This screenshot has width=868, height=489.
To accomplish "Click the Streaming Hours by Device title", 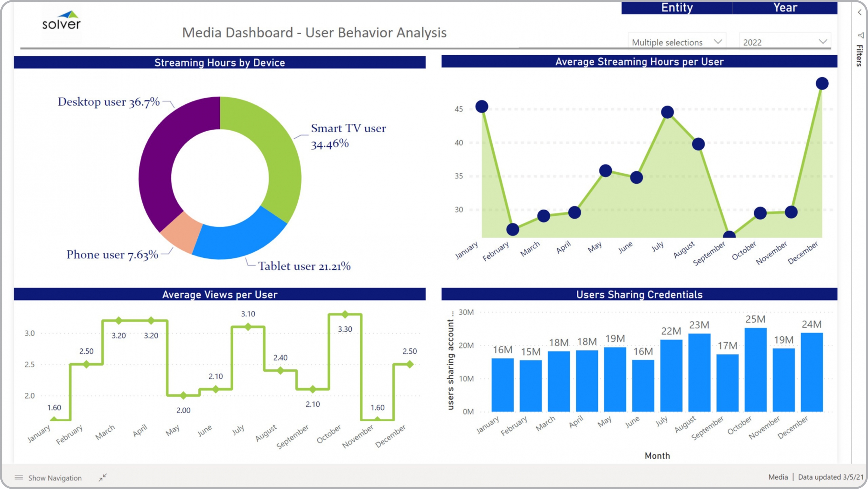I will (x=219, y=63).
